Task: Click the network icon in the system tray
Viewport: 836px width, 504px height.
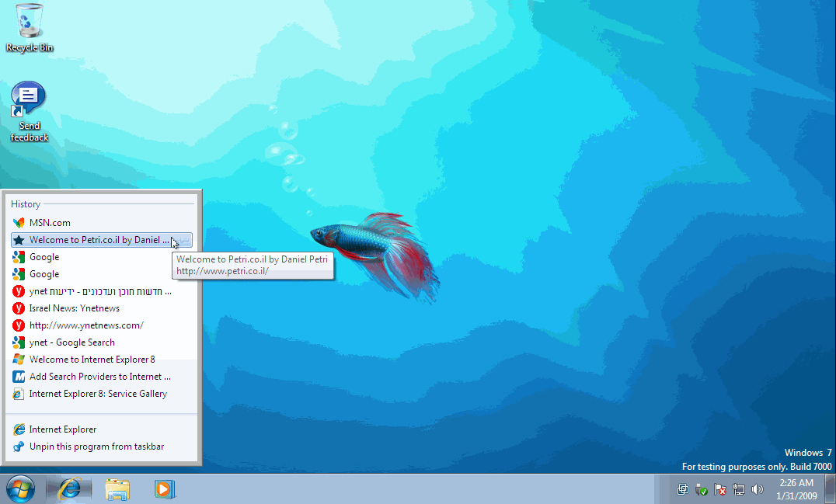Action: (739, 490)
